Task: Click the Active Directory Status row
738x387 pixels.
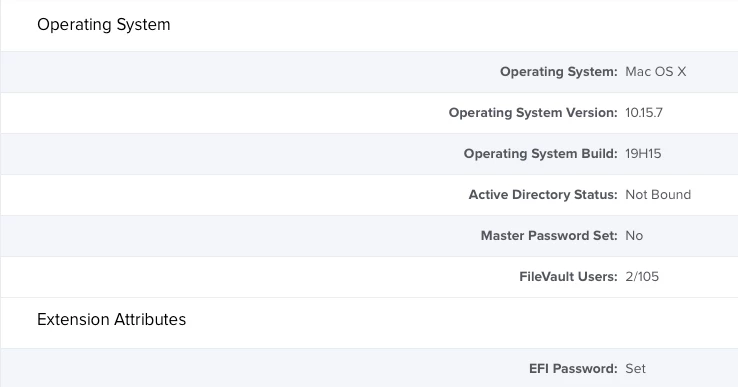Action: 369,195
